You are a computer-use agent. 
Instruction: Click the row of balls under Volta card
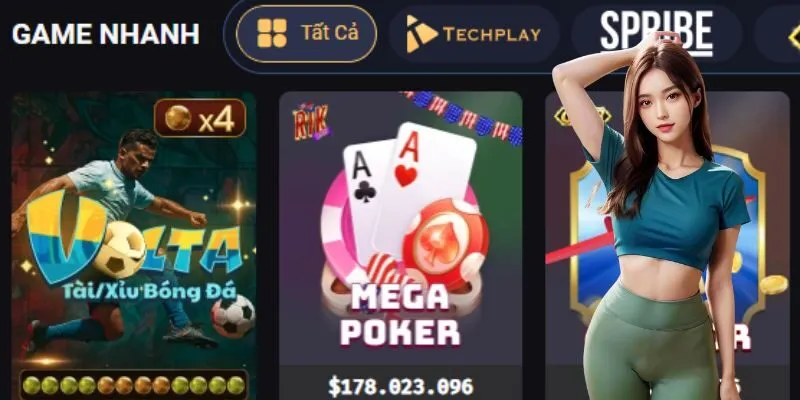coord(134,385)
